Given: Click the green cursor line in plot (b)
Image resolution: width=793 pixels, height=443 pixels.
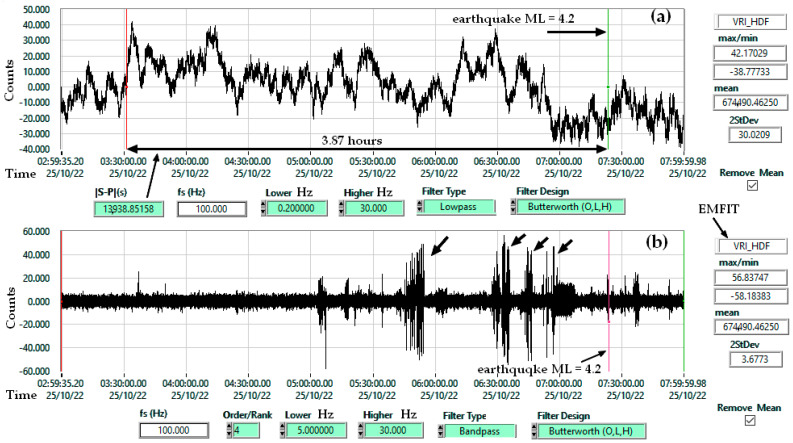Looking at the screenshot, I should [684, 301].
